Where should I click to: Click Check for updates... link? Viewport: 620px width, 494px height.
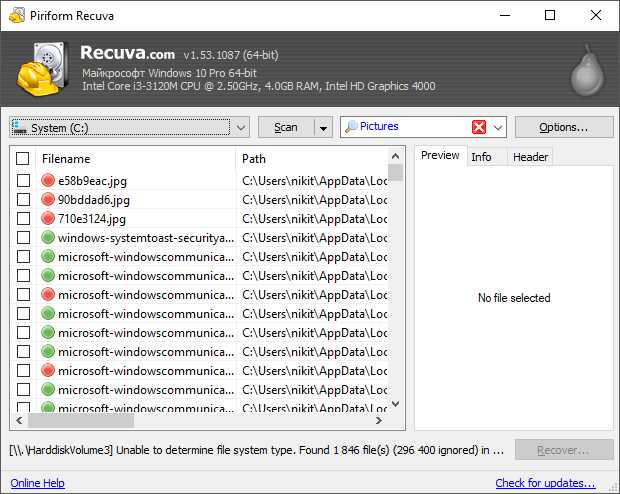545,483
